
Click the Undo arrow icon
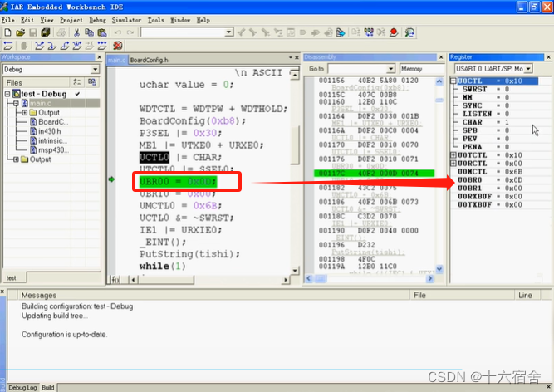click(118, 32)
